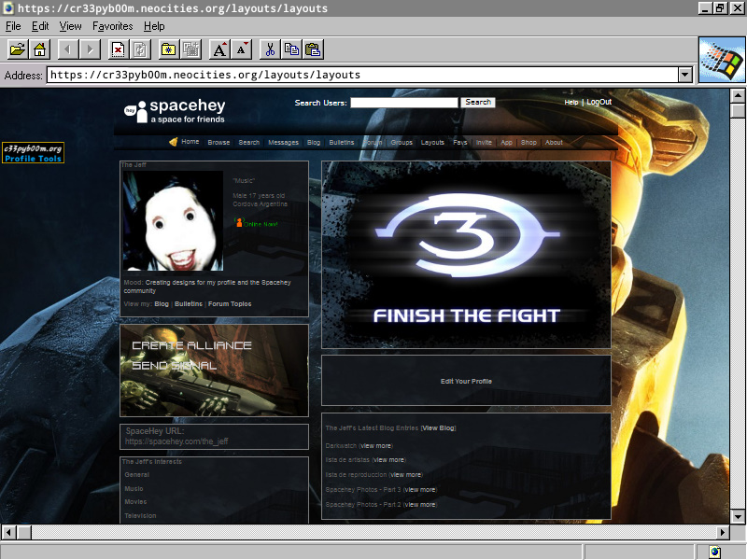Click the vertical scrollbar down arrow

738,516
